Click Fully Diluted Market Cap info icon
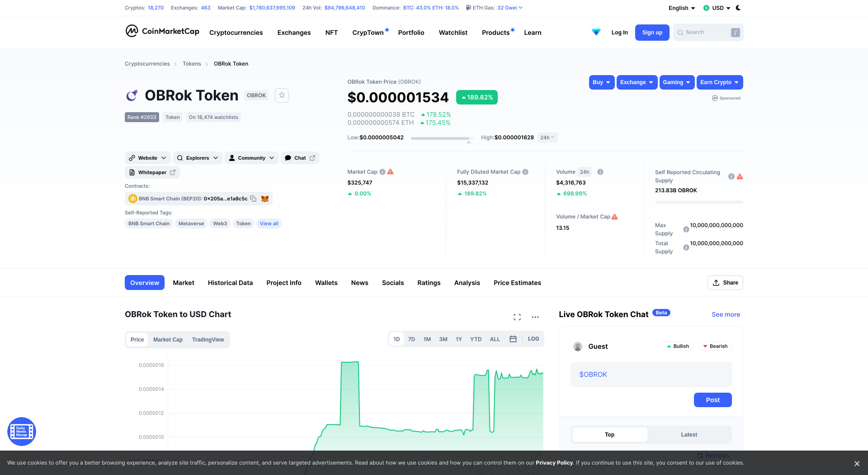The width and height of the screenshot is (868, 475). point(525,172)
